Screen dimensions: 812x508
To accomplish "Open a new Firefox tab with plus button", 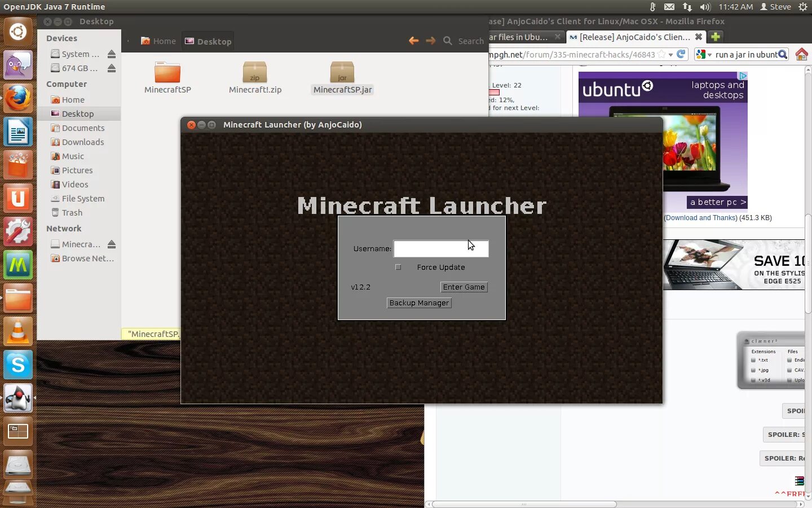I will [x=716, y=37].
